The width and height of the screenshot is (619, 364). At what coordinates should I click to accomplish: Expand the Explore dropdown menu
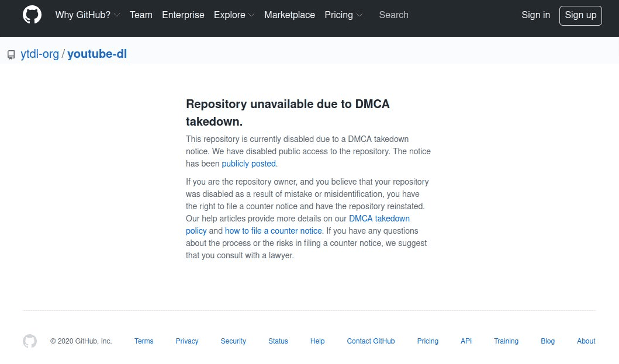click(x=234, y=15)
